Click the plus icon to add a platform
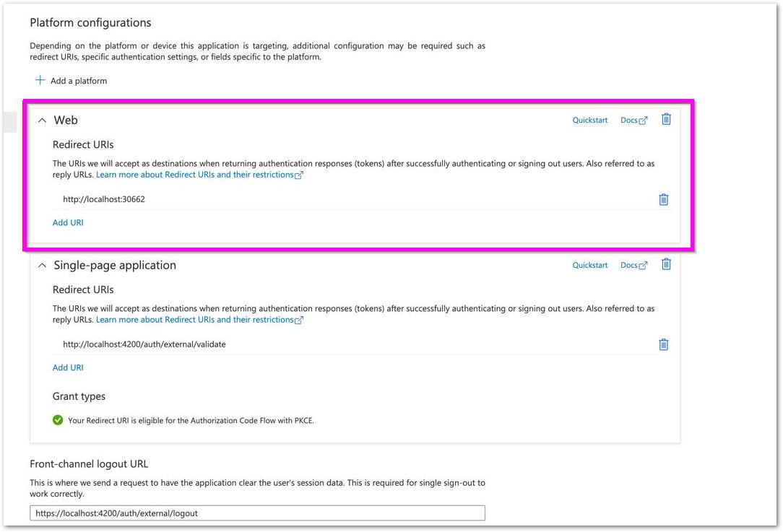This screenshot has height=532, width=783. [40, 80]
